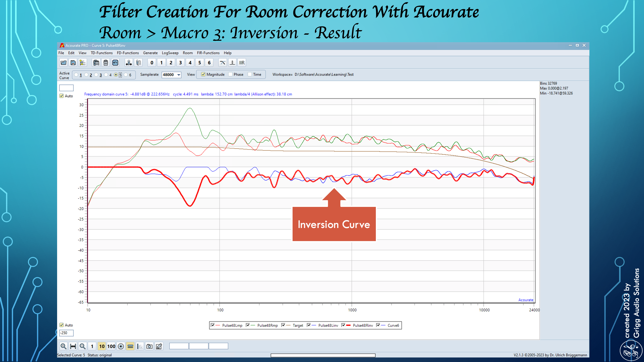This screenshot has width=644, height=362.
Task: Select active curve 6 radio button
Action: tap(126, 75)
